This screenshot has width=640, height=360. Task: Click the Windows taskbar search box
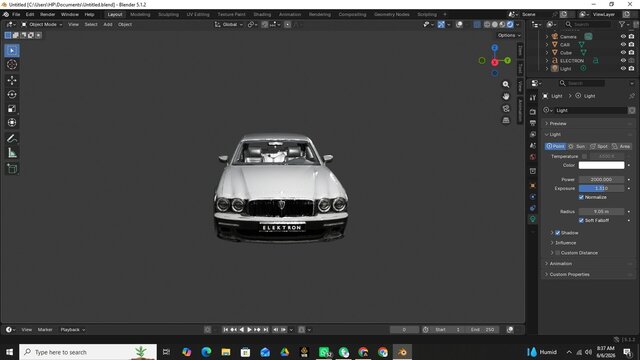click(x=88, y=352)
